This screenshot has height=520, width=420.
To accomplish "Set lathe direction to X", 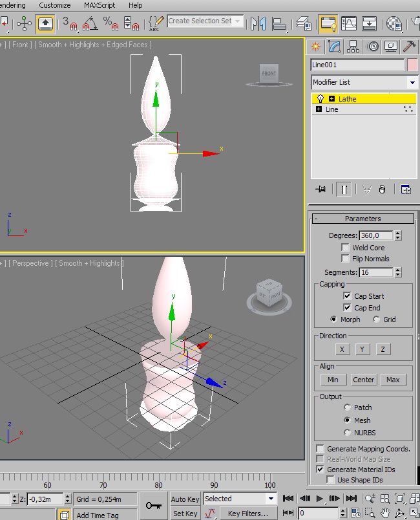I will point(342,349).
